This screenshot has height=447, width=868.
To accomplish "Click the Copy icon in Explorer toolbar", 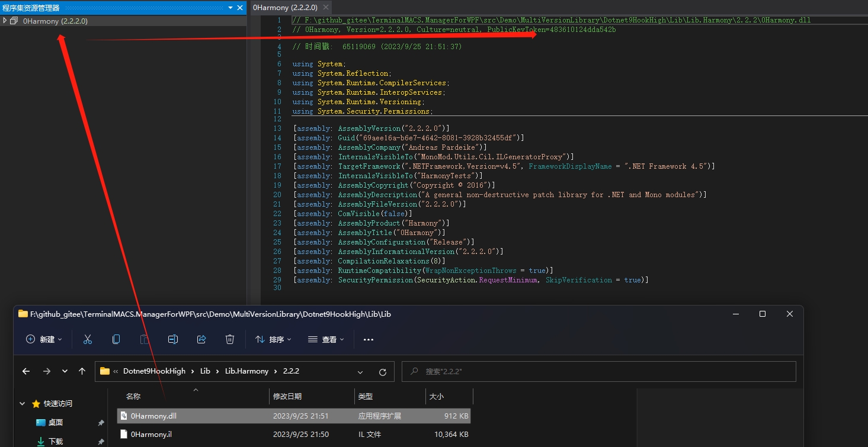I will pos(116,339).
